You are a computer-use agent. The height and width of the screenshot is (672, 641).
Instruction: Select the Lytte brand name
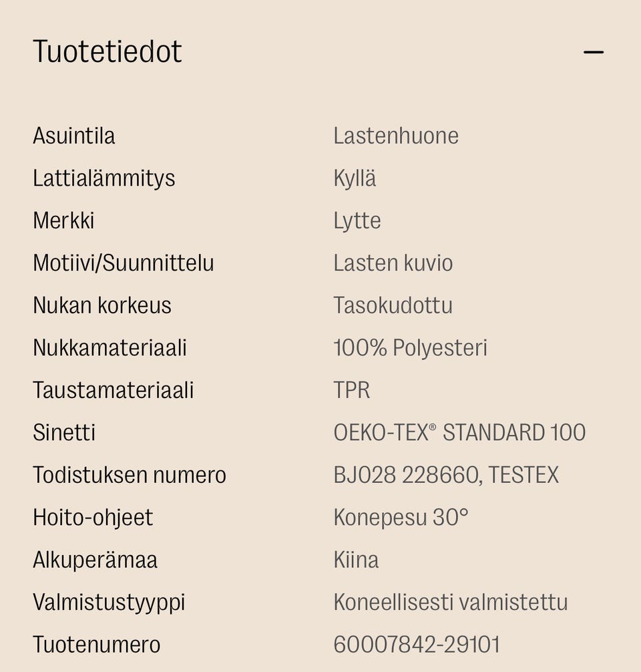[x=356, y=220]
